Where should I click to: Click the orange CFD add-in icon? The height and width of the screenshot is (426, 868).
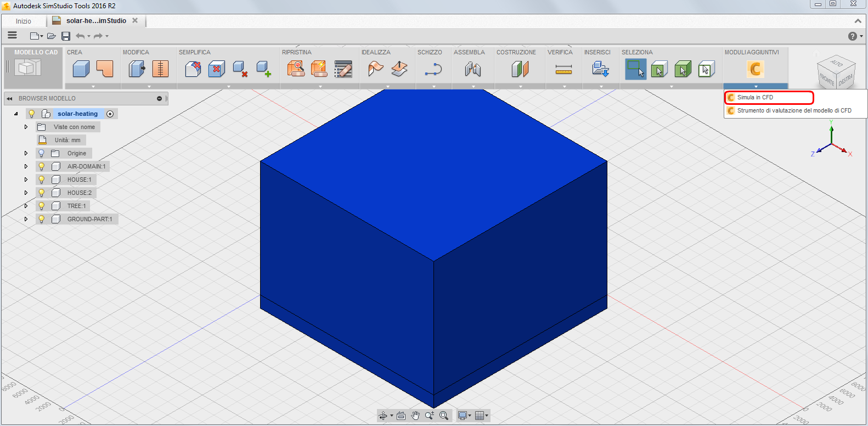pos(756,69)
